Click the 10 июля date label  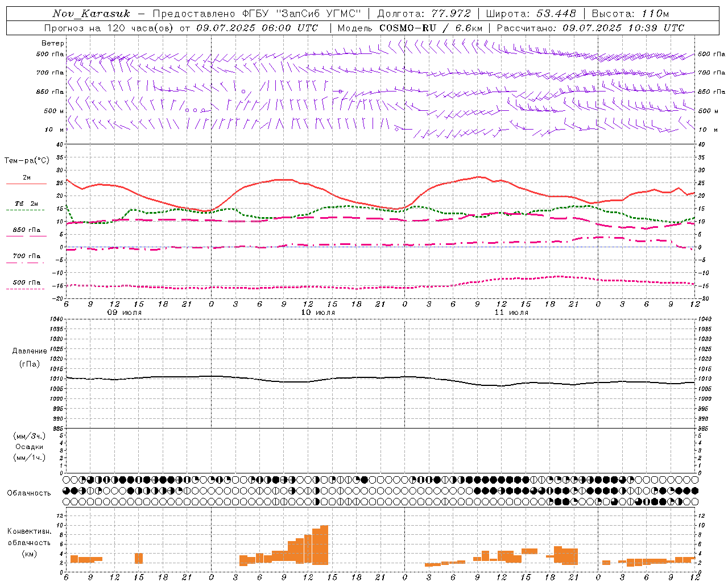pyautogui.click(x=318, y=313)
